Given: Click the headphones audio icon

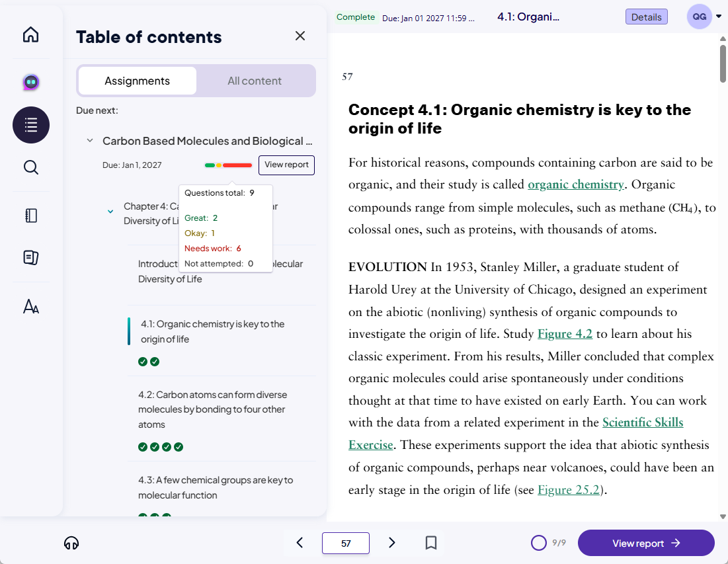Looking at the screenshot, I should pos(71,543).
